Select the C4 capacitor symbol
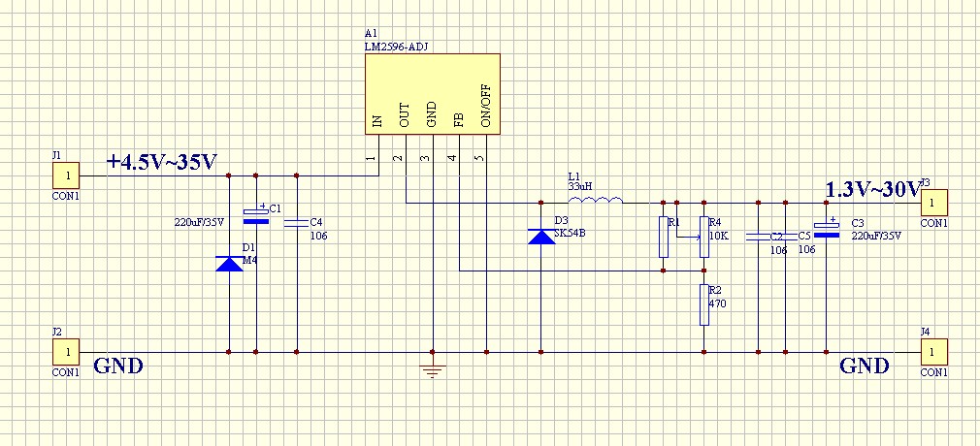 [x=296, y=222]
